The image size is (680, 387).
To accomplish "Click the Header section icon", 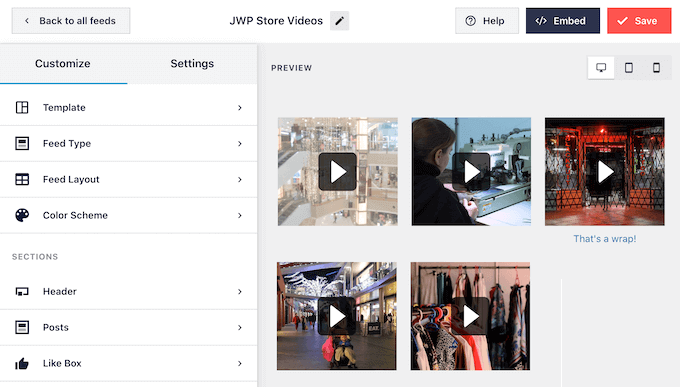I will tap(22, 292).
